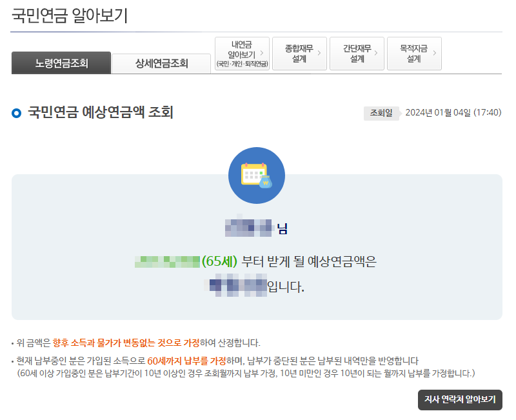Viewport: 516px width, 420px height.
Task: Click chevron arrow on 종합재무 설계
Action: (x=319, y=53)
